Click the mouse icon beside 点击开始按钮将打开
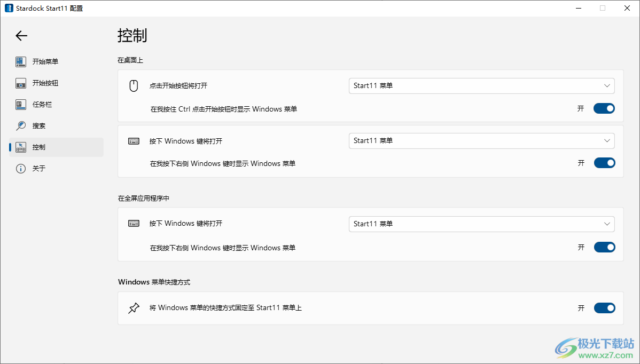Screen dimensions: 640x364 click(134, 85)
